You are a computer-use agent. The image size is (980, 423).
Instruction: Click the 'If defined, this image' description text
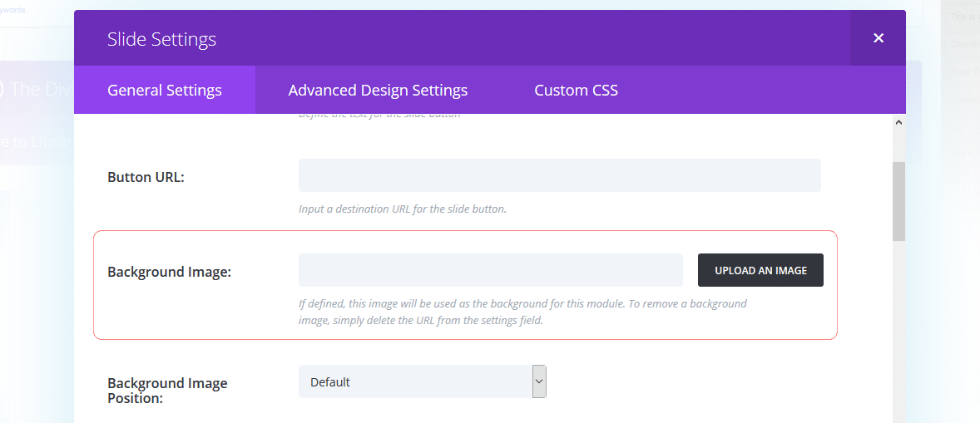tap(522, 312)
